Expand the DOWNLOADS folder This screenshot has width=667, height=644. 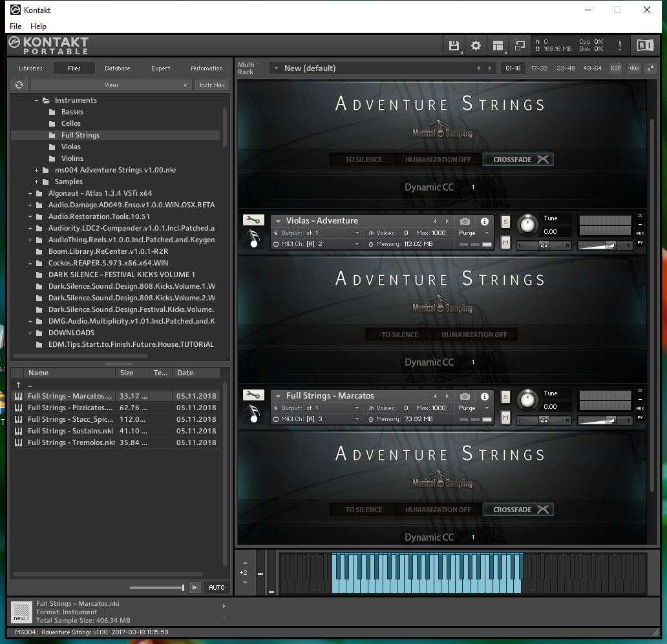[x=30, y=333]
